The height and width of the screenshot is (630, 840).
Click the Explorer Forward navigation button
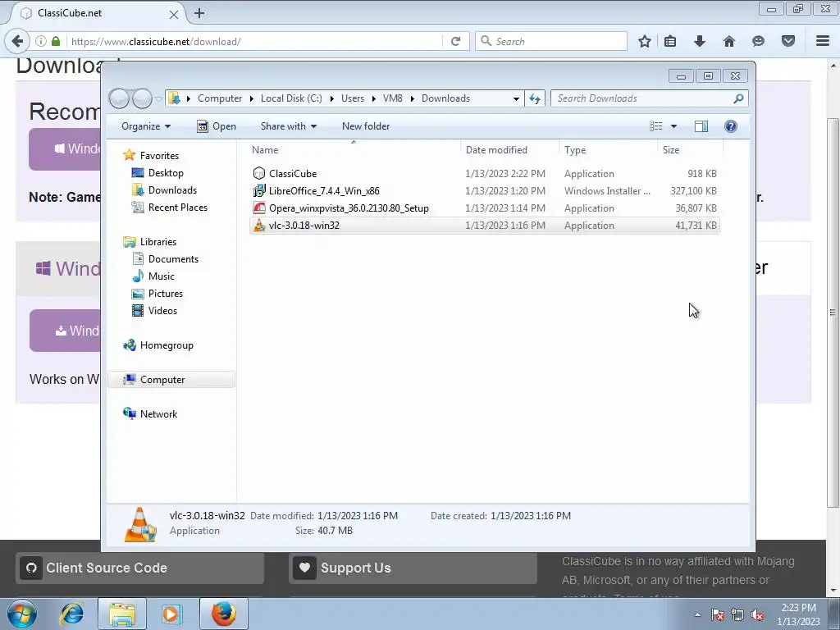click(142, 98)
